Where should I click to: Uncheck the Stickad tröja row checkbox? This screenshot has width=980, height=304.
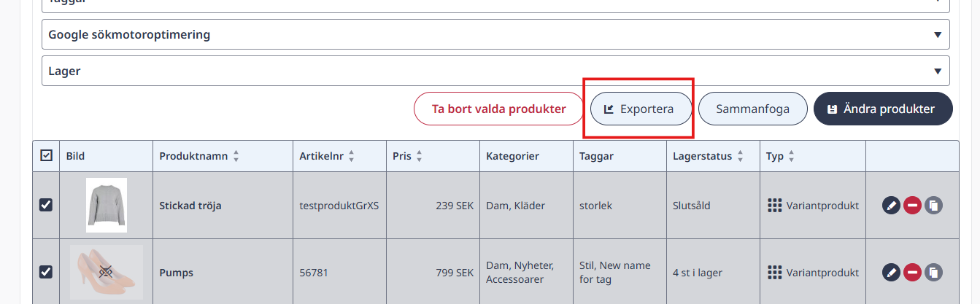(45, 206)
